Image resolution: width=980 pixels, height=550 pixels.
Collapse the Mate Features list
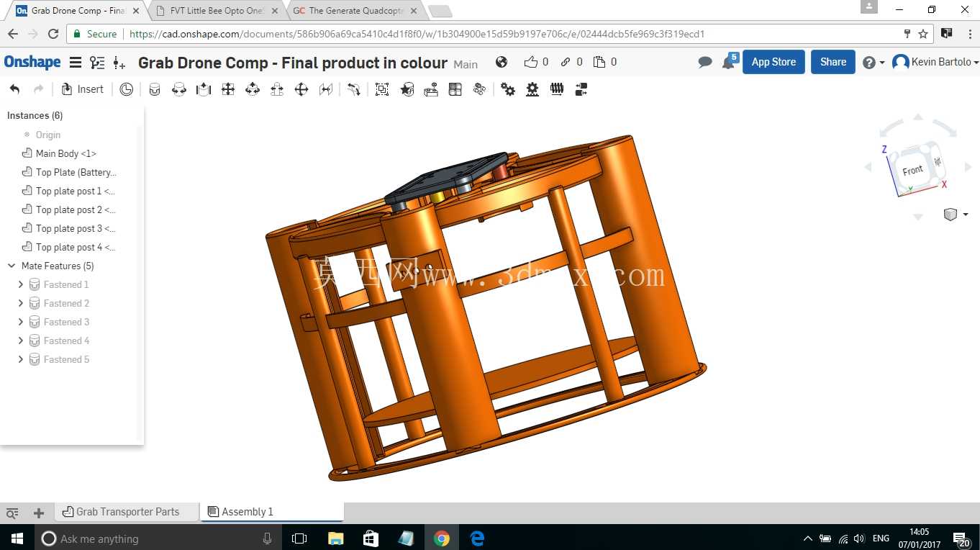[12, 266]
